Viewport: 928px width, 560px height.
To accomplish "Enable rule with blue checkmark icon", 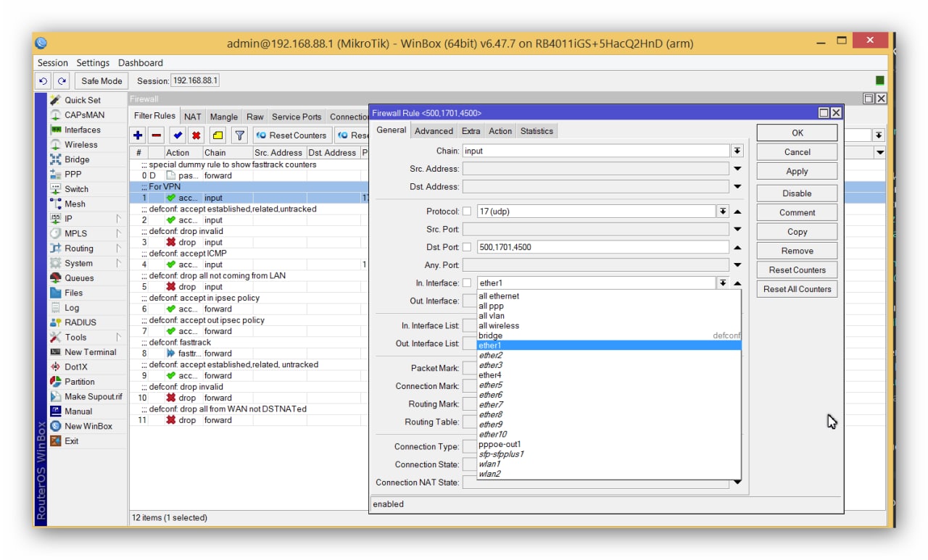I will 177,135.
